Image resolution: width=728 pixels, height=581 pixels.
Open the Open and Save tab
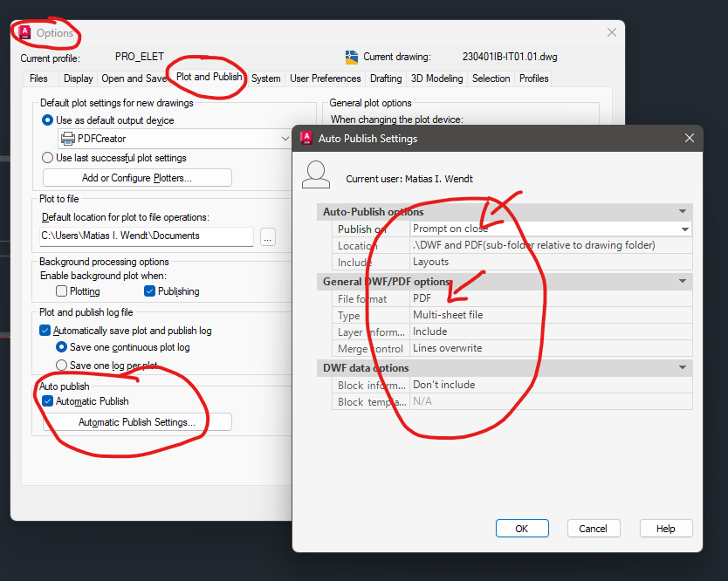134,79
